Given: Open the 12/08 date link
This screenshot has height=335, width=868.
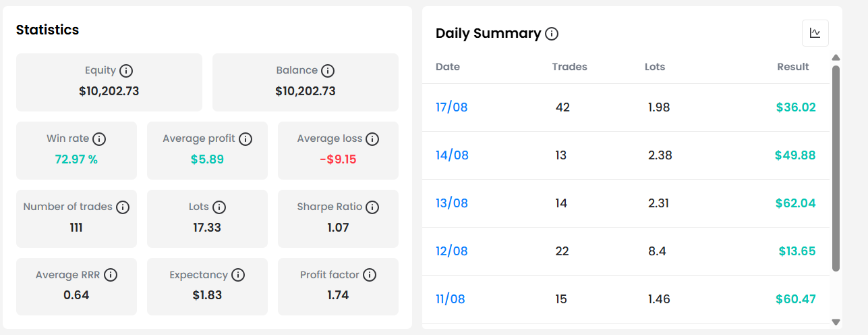Looking at the screenshot, I should (452, 251).
